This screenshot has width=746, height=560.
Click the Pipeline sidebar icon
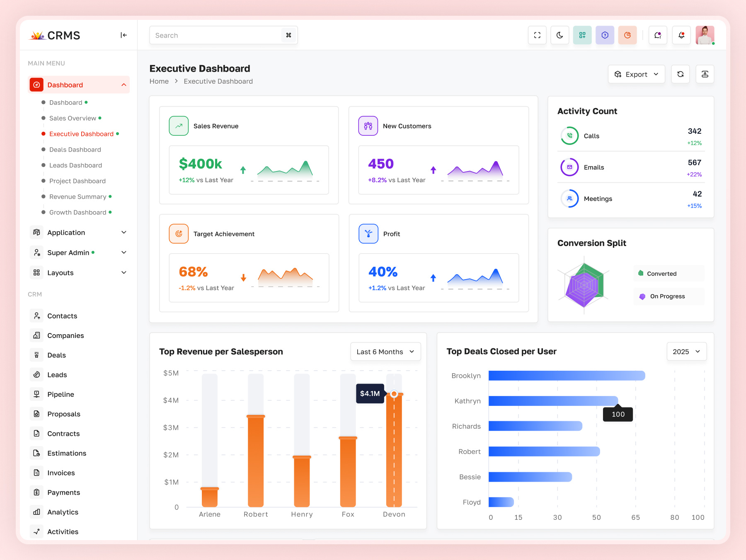point(36,394)
